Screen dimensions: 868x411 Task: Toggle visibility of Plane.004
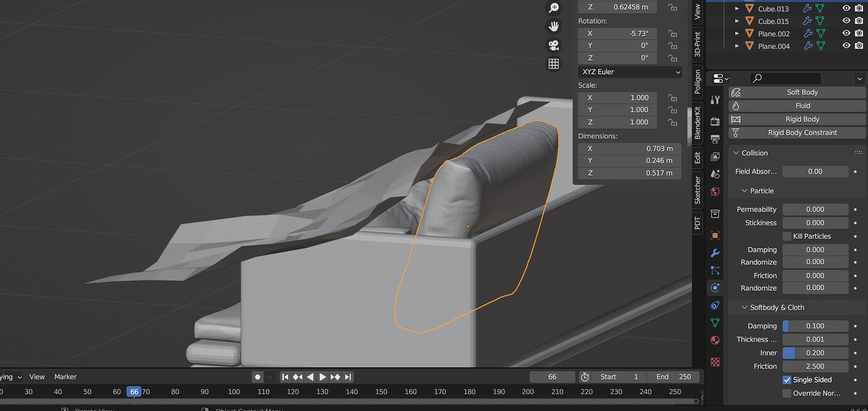(846, 46)
